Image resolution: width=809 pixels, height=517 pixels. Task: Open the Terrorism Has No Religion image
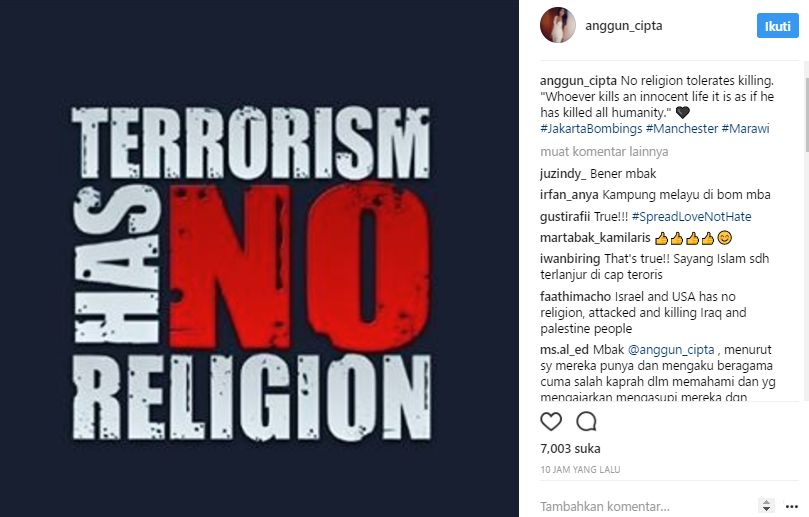(x=259, y=258)
